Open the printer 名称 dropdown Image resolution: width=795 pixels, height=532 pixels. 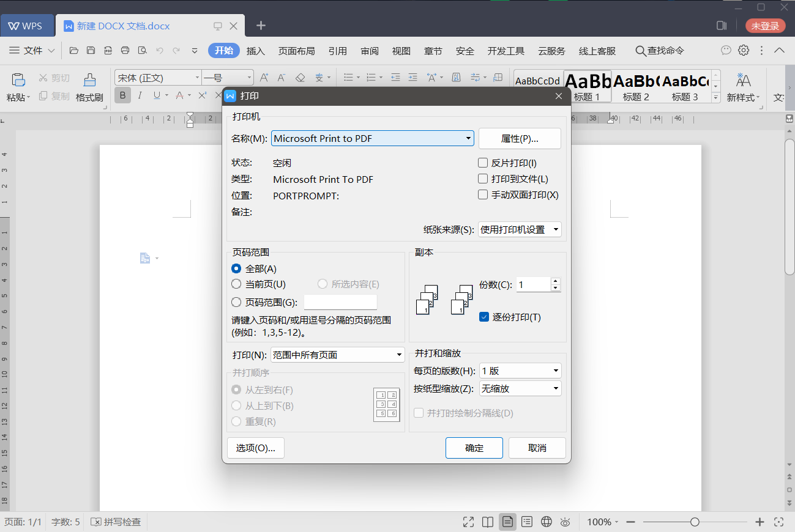pyautogui.click(x=469, y=138)
